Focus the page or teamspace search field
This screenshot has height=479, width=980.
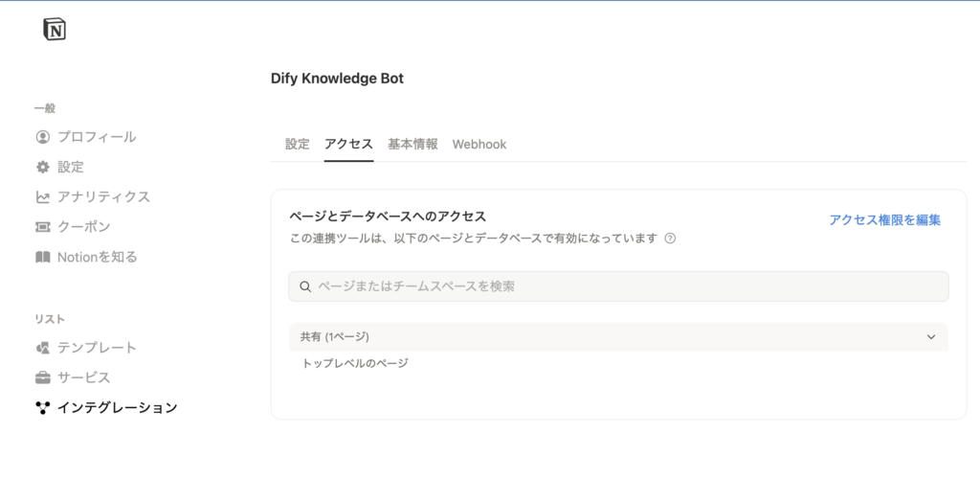(622, 286)
